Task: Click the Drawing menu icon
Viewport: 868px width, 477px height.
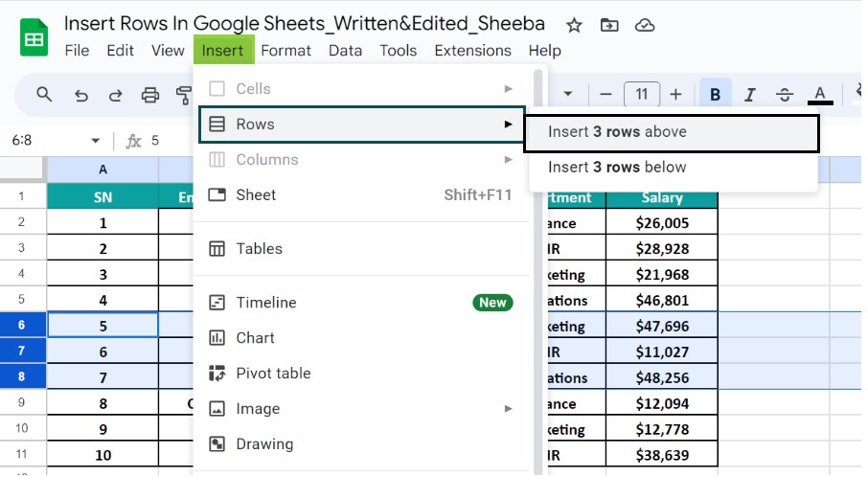Action: 217,443
